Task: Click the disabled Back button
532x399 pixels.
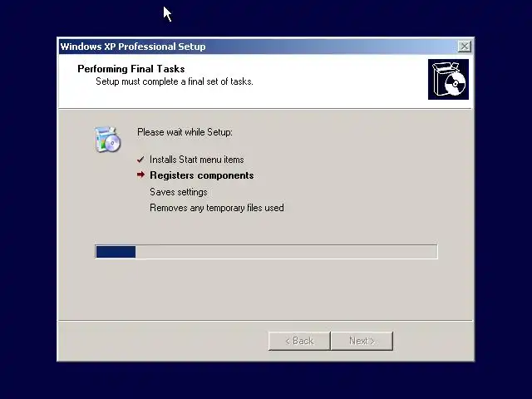Action: tap(299, 341)
